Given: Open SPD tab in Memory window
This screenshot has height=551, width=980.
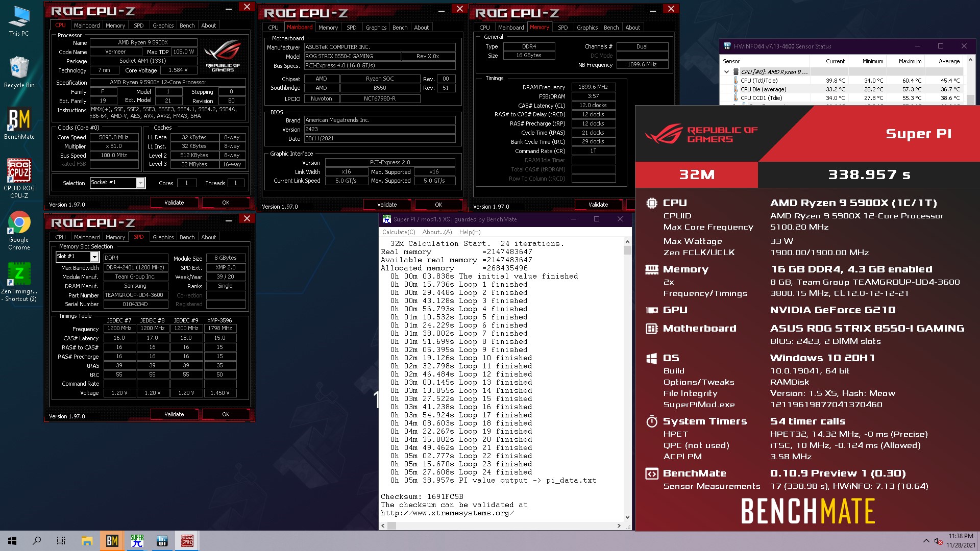Looking at the screenshot, I should tap(562, 28).
